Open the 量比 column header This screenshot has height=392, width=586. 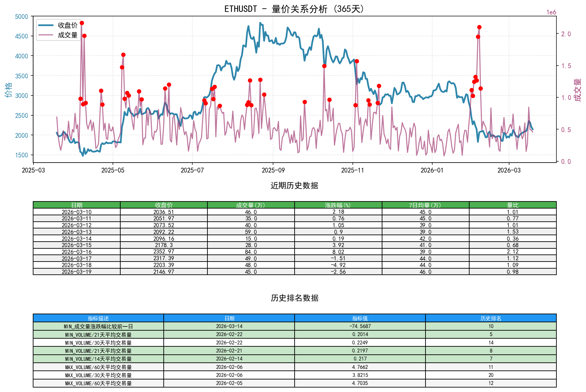pos(512,204)
